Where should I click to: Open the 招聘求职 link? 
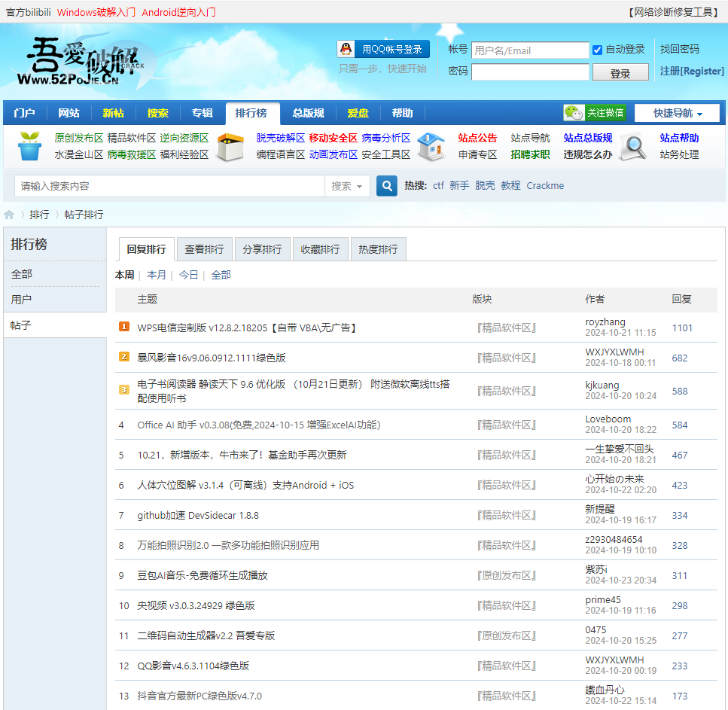click(530, 154)
